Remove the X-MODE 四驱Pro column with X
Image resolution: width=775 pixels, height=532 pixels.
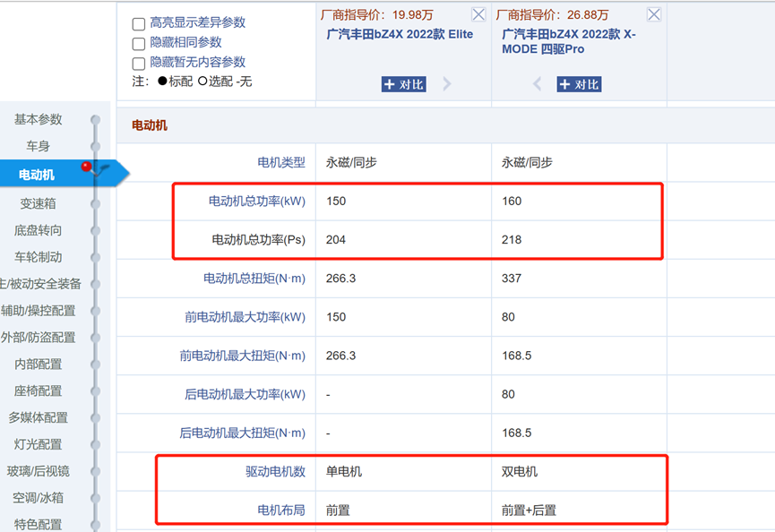[x=653, y=14]
